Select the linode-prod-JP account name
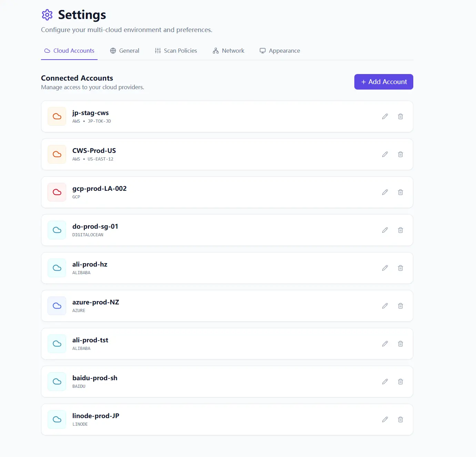Screen dimensions: 476x457 pos(96,416)
